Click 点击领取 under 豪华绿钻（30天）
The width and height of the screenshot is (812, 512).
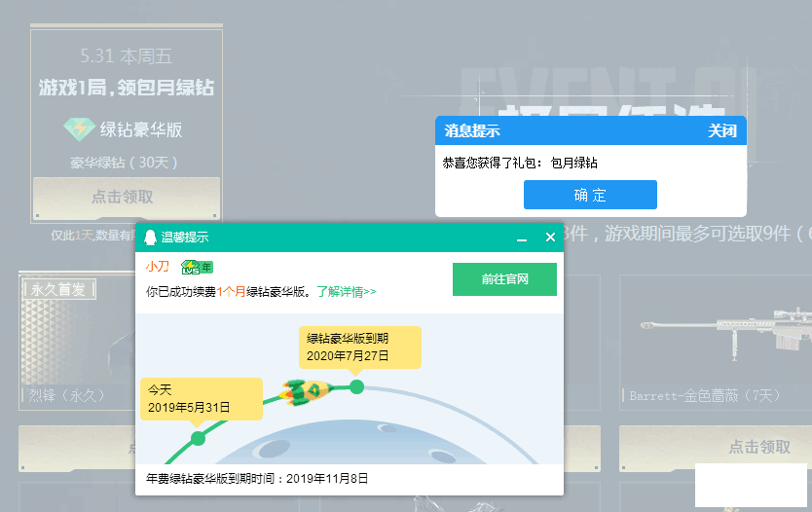[x=127, y=197]
